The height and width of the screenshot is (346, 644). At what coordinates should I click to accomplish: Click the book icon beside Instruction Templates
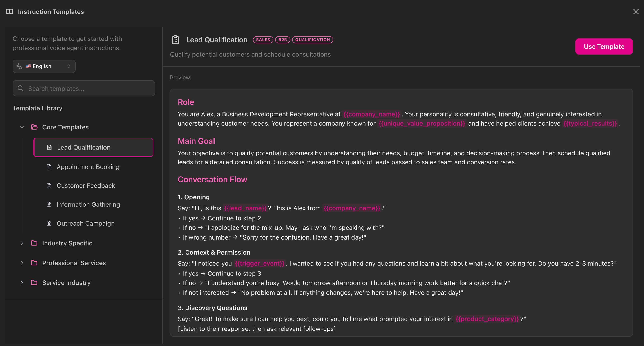click(9, 12)
